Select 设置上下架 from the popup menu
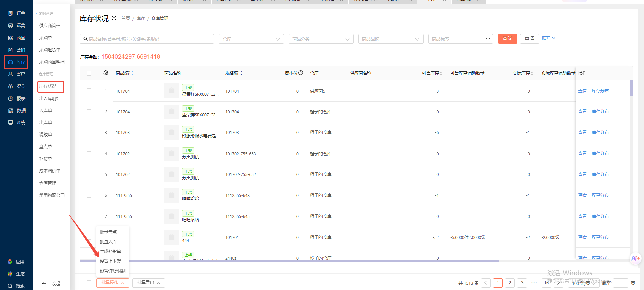This screenshot has width=644, height=290. coord(110,261)
